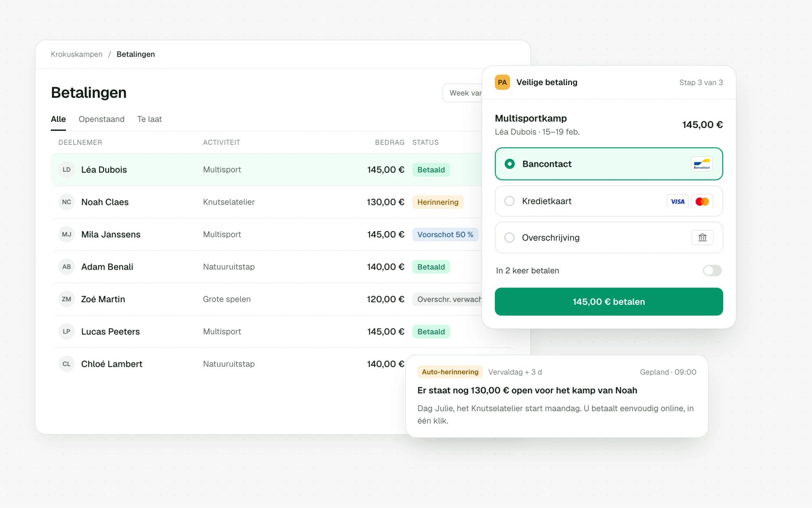812x508 pixels.
Task: Open the Week filter dropdown
Action: tap(462, 93)
